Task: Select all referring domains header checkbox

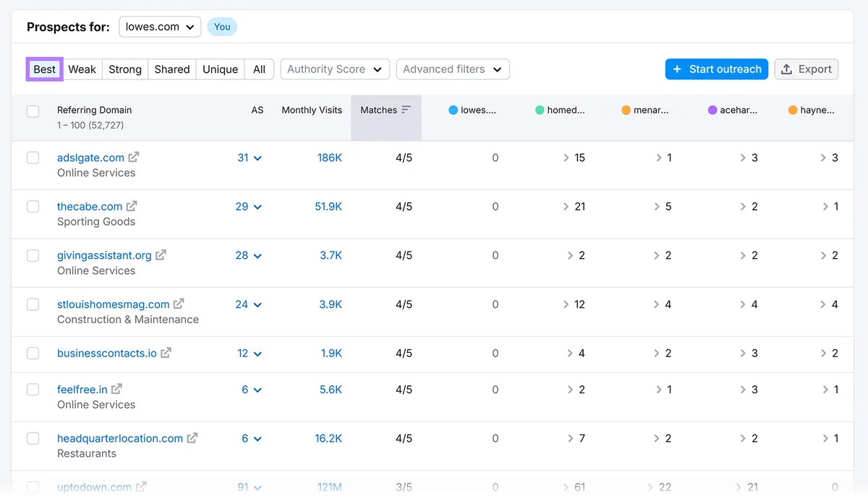Action: (33, 111)
